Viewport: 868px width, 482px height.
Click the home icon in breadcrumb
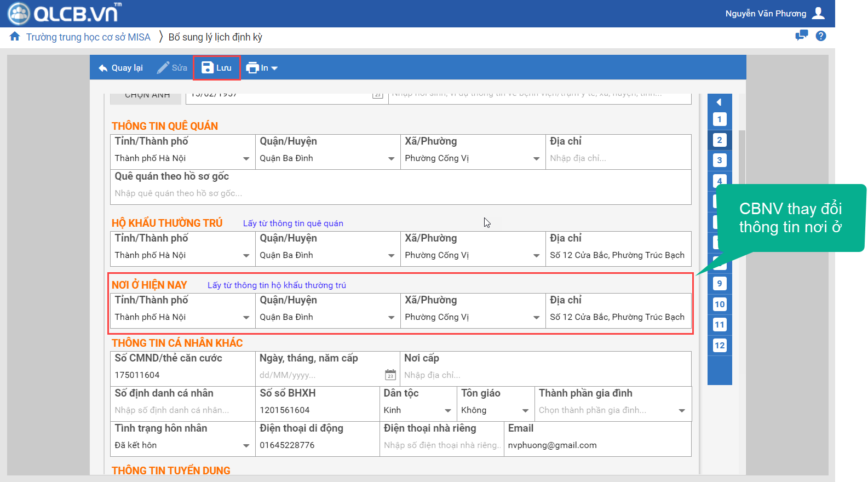[x=15, y=37]
